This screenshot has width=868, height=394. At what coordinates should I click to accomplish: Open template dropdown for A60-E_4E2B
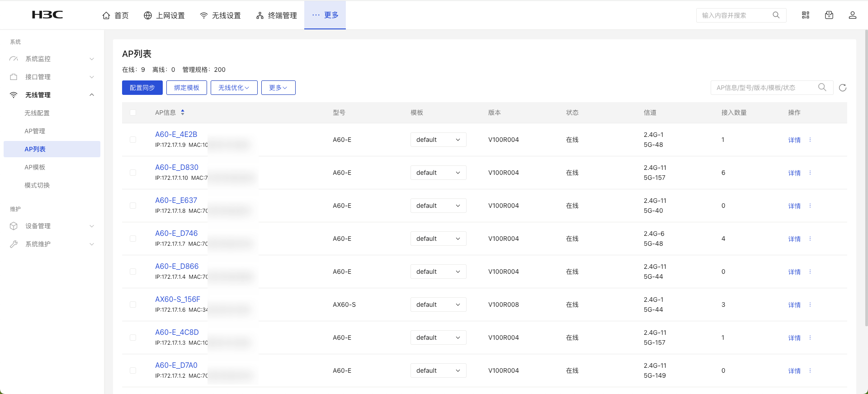point(438,140)
